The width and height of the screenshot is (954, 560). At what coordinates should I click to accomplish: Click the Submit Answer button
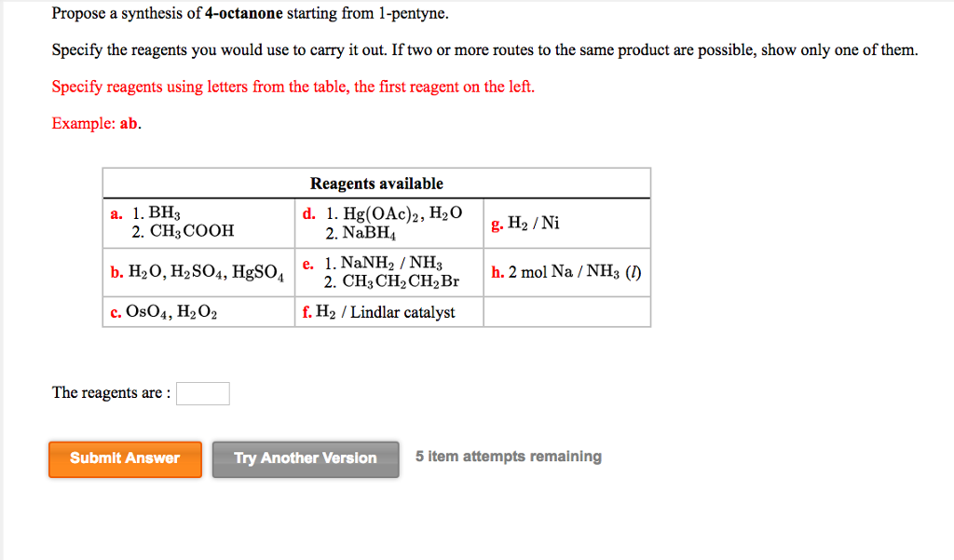click(125, 458)
